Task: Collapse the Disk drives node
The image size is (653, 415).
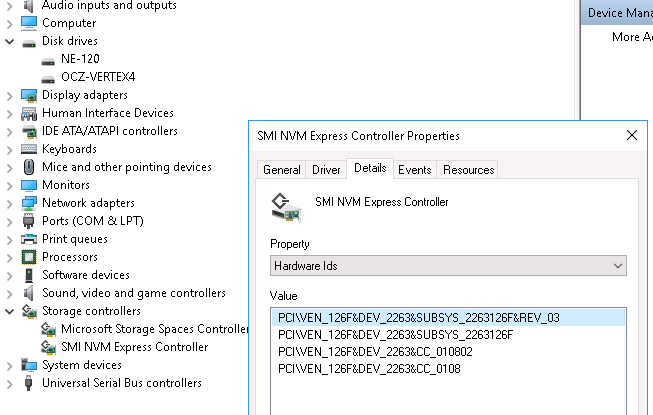Action: (x=10, y=41)
